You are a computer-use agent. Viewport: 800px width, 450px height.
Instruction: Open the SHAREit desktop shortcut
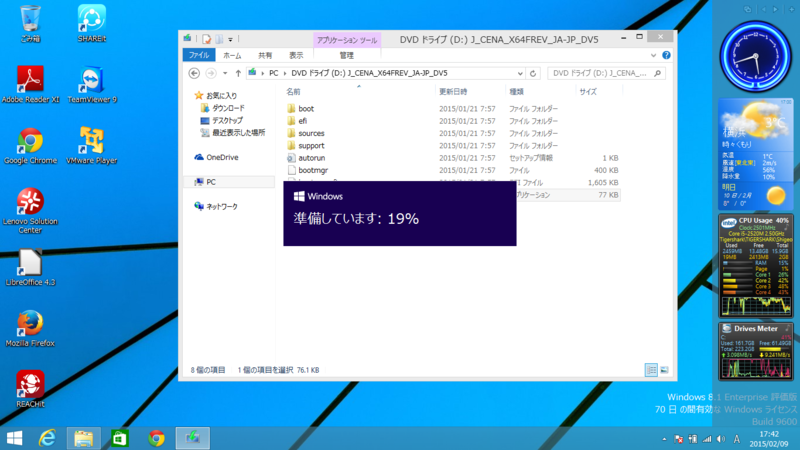92,23
